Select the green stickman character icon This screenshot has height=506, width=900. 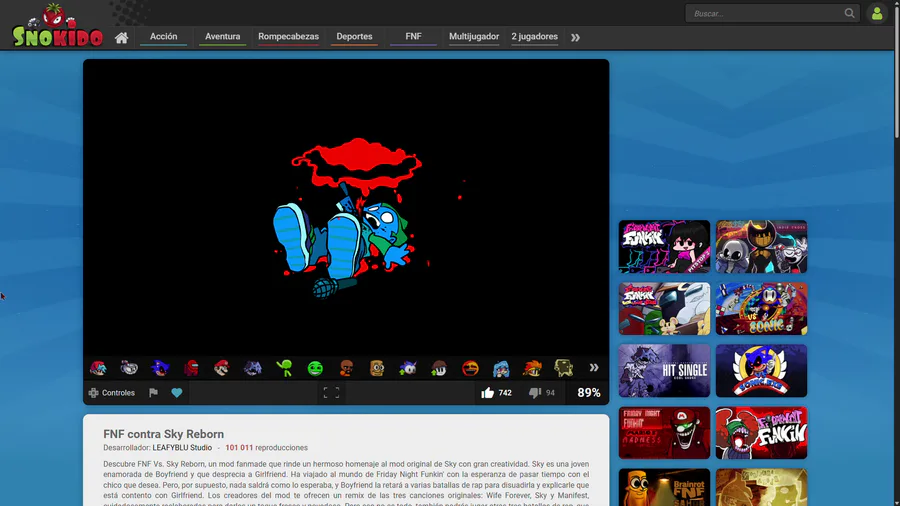click(x=284, y=368)
